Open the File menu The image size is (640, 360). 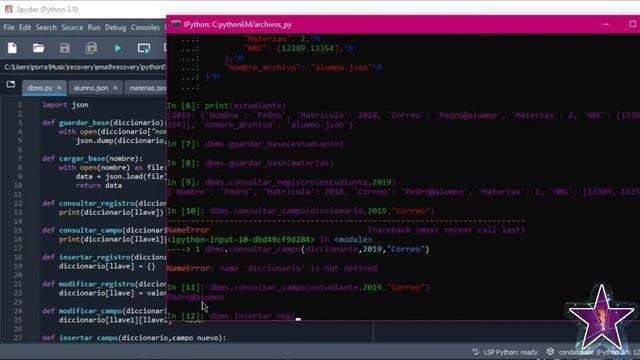tap(9, 27)
